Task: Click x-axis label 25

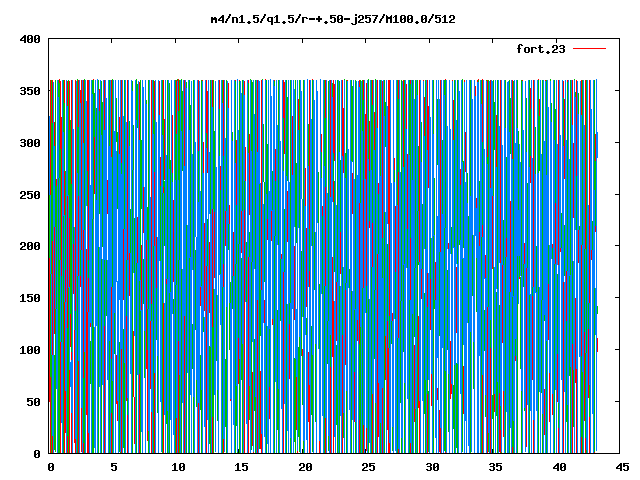Action: point(368,467)
